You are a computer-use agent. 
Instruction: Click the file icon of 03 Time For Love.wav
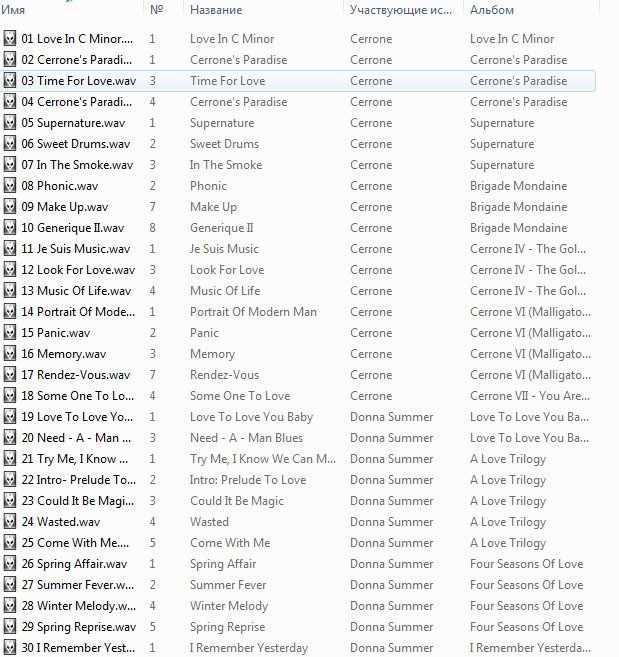pos(10,80)
